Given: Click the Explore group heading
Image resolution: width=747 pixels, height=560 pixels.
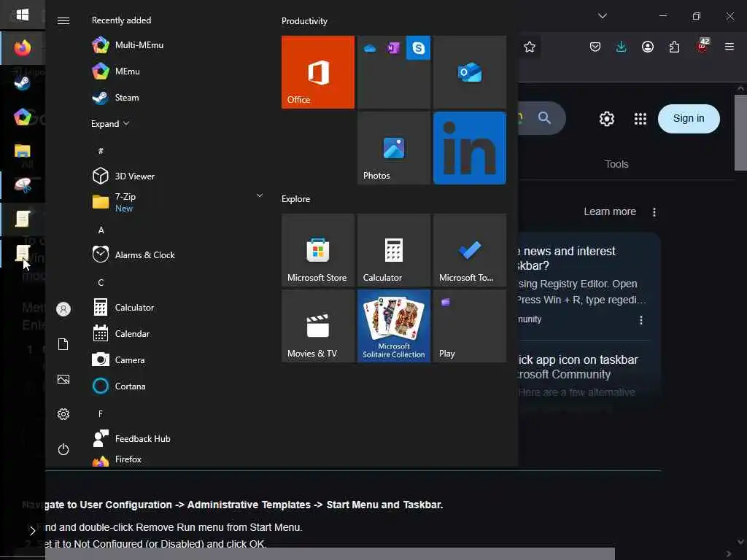Looking at the screenshot, I should click(296, 199).
